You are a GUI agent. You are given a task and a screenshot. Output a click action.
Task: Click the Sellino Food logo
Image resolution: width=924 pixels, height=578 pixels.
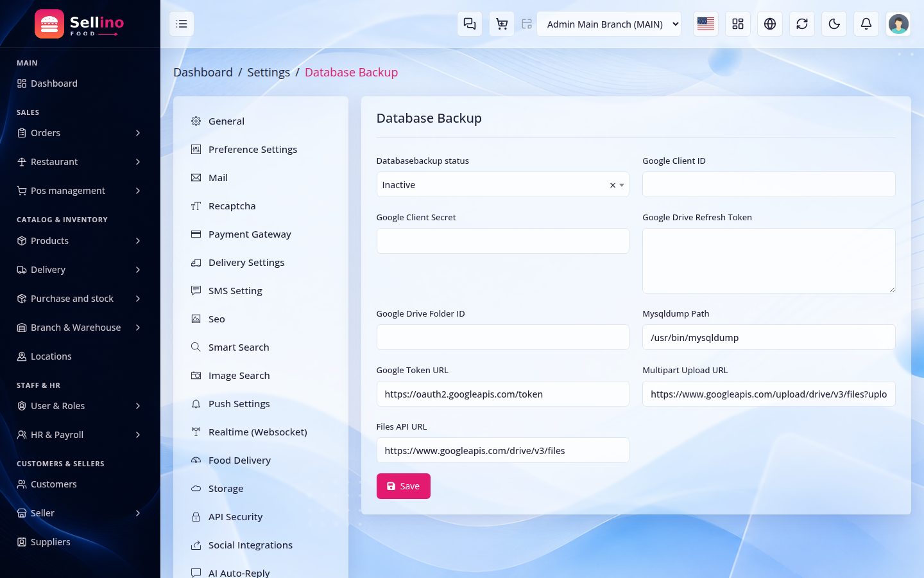(x=80, y=24)
